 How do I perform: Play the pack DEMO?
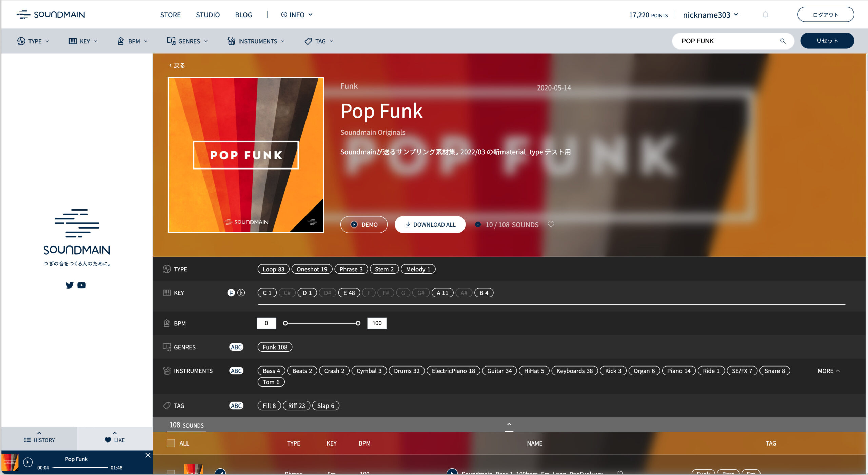click(x=364, y=224)
